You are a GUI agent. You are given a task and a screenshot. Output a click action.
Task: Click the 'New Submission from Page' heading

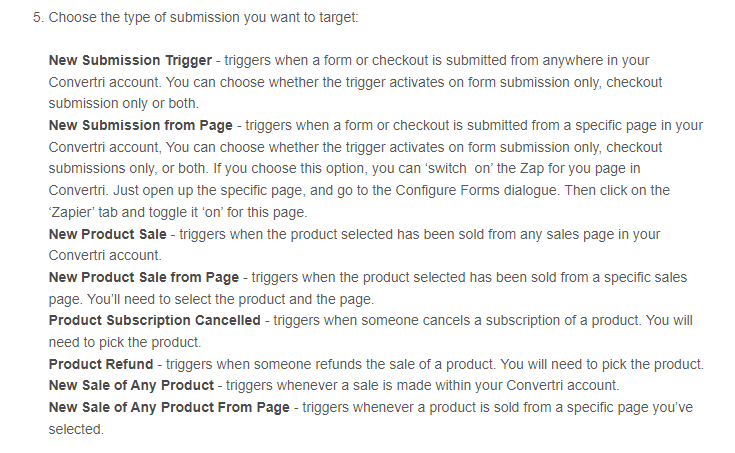(141, 125)
